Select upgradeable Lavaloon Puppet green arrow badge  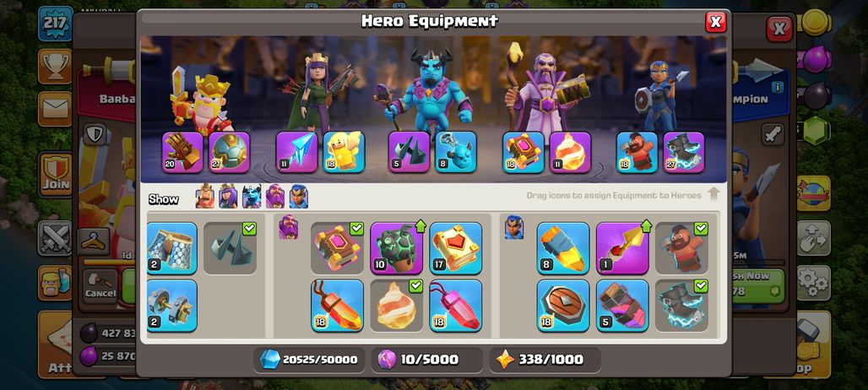420,226
